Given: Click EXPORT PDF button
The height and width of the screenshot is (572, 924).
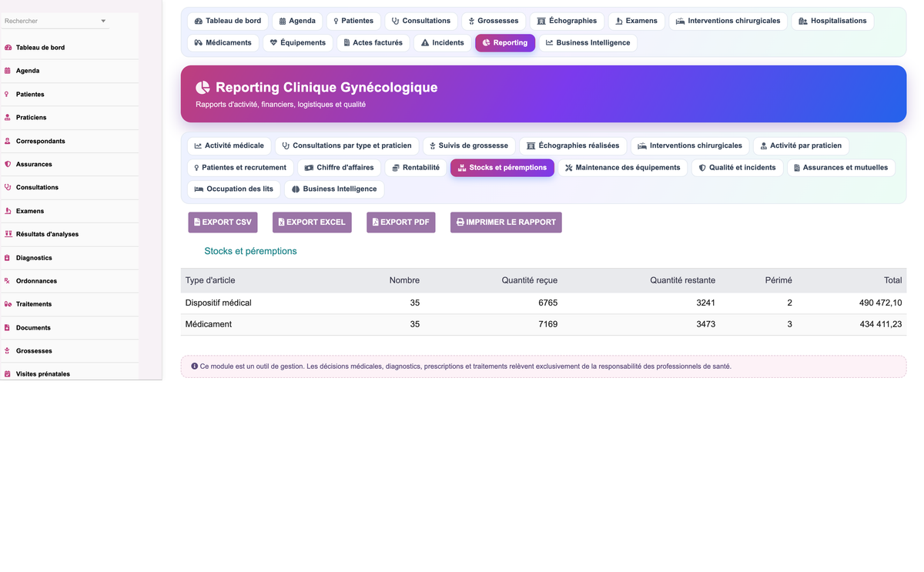Looking at the screenshot, I should pos(401,222).
